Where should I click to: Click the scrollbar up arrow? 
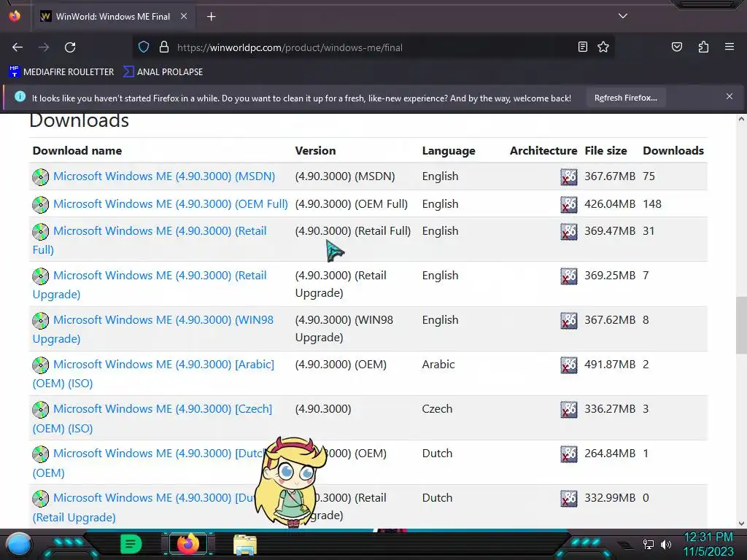741,119
